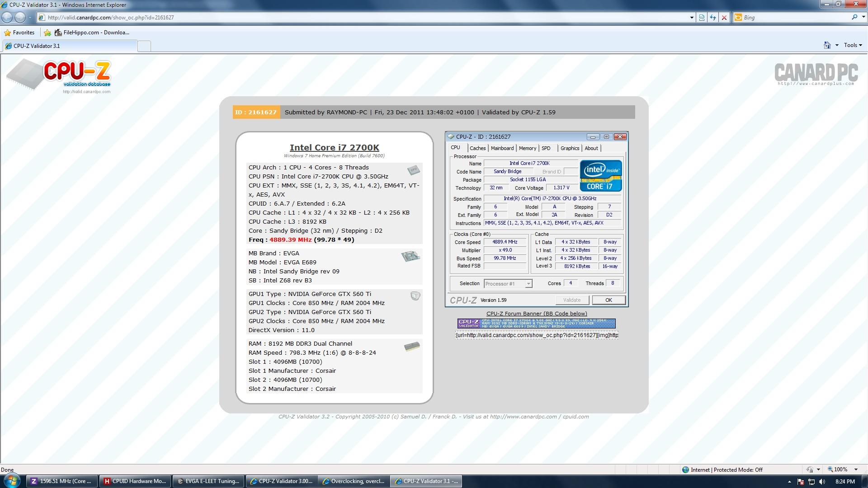Switch to the Mainboard tab in CPU-Z
The width and height of the screenshot is (868, 488).
[x=502, y=148]
